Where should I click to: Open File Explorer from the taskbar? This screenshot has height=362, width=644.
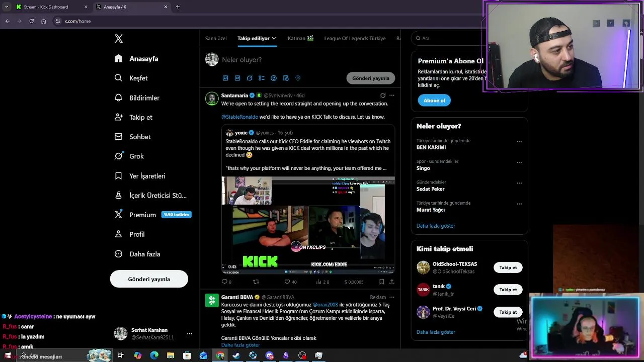[x=171, y=355]
